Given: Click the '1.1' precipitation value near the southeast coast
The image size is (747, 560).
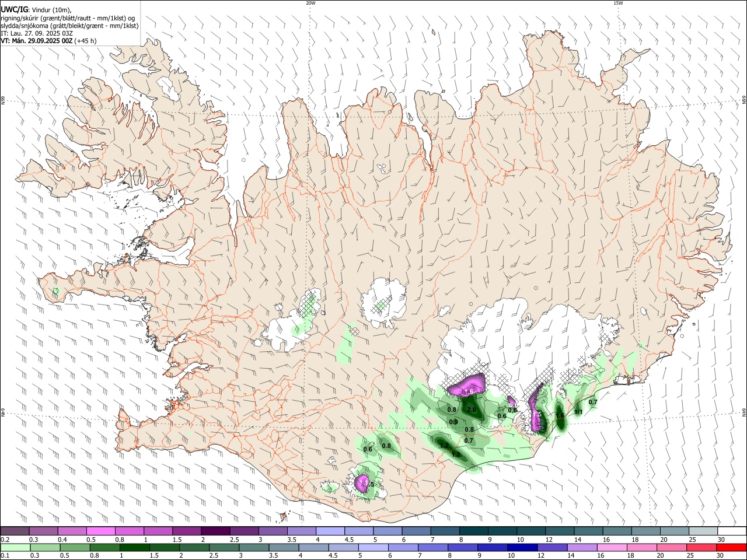Looking at the screenshot, I should click(578, 412).
